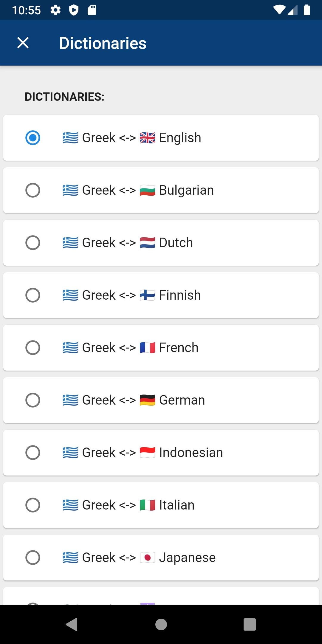The image size is (322, 644).
Task: Open recent apps with the square button
Action: [x=250, y=624]
